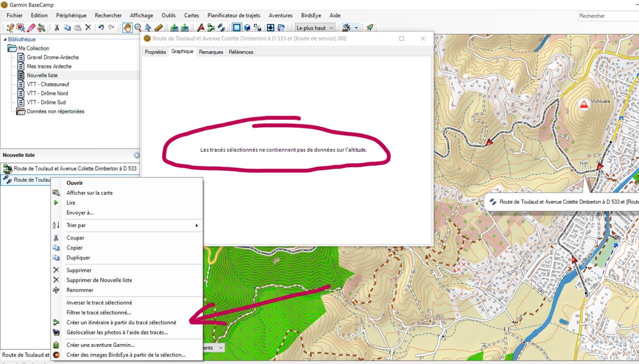Select the Zoom magnifier tool
The image size is (639, 364).
(138, 28)
